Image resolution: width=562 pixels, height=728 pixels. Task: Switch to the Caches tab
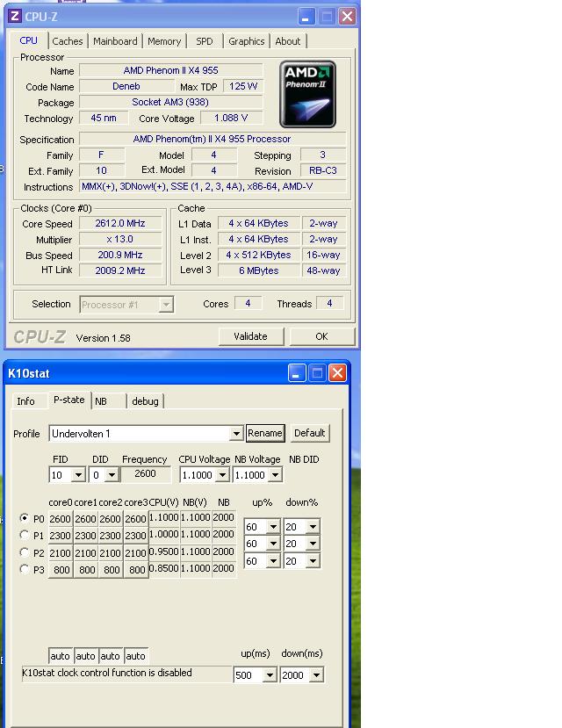click(x=68, y=41)
